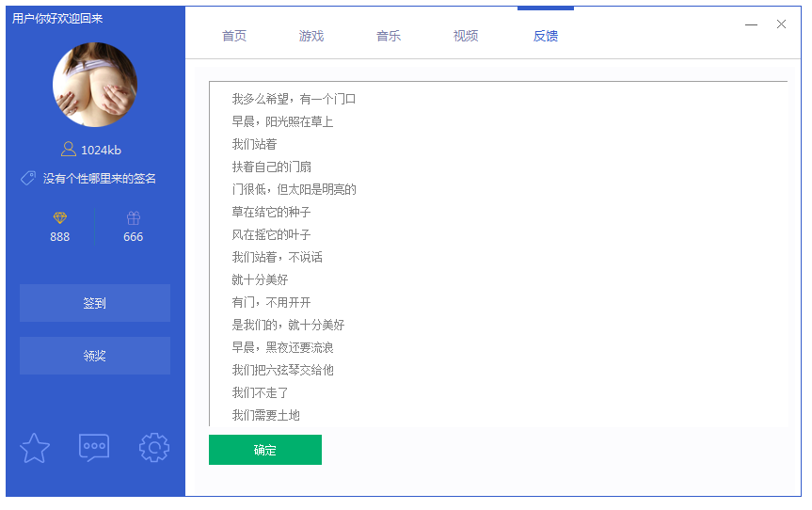This screenshot has width=812, height=510.
Task: Minimize the window
Action: 751,24
